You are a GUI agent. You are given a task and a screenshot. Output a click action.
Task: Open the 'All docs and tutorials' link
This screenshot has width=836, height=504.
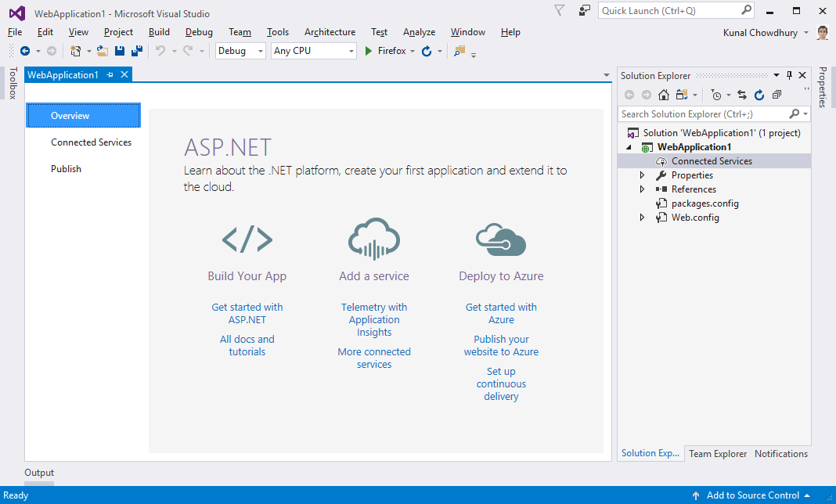click(247, 346)
